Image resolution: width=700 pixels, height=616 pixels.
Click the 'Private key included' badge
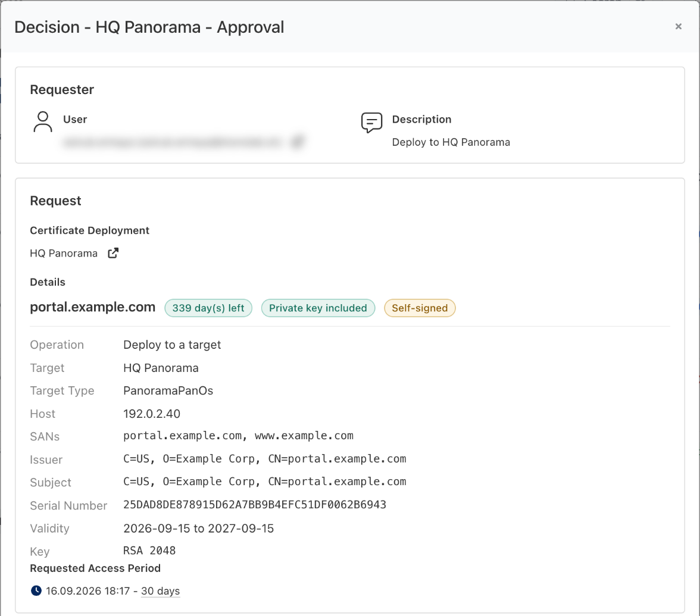pyautogui.click(x=318, y=308)
